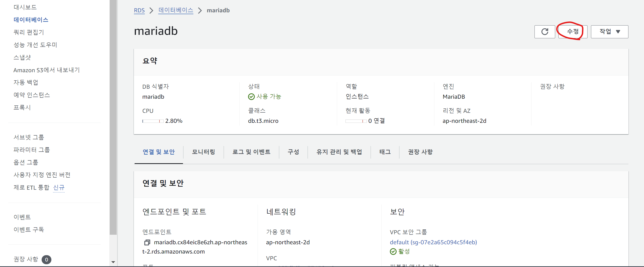Click the chevron after RDS in breadcrumb

pyautogui.click(x=151, y=10)
